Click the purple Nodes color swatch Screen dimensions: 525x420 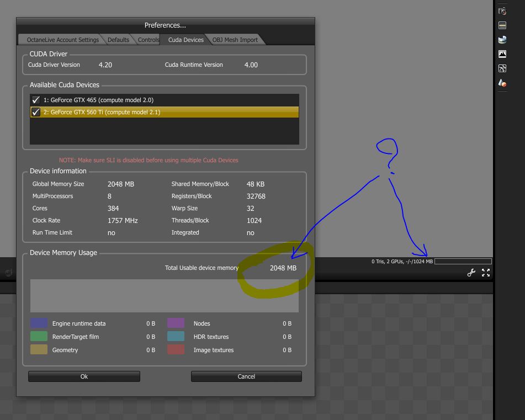176,323
